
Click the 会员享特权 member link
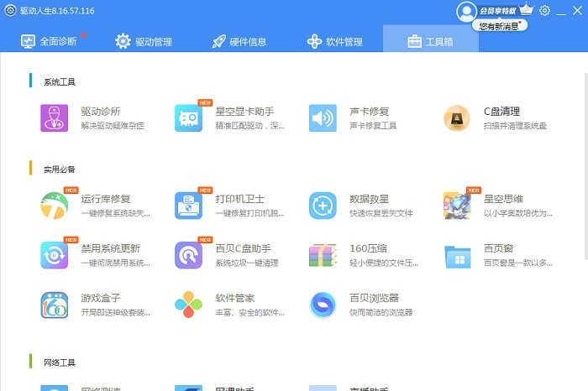tap(496, 10)
